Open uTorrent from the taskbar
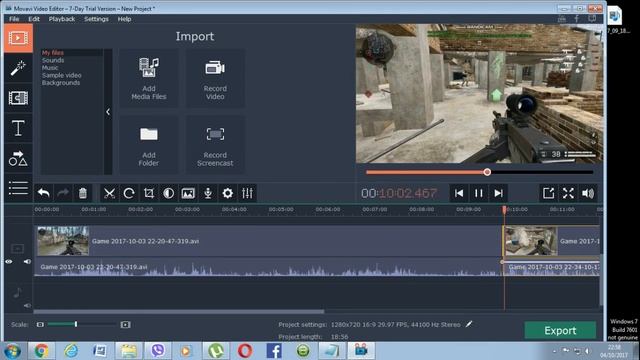This screenshot has width=640, height=360. click(x=216, y=351)
